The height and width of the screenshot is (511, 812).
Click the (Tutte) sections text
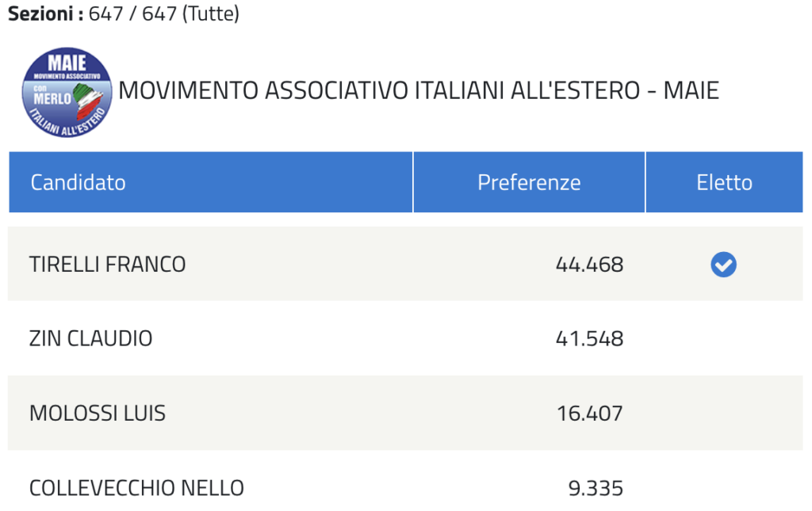[211, 14]
